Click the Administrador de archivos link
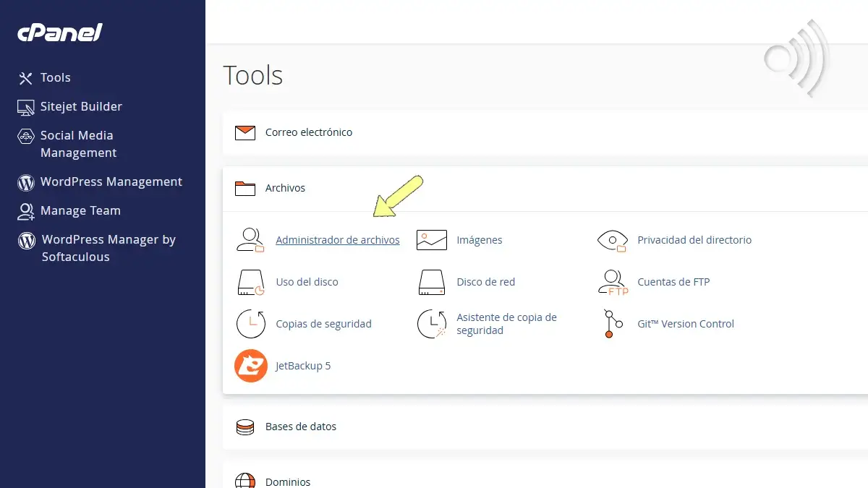The image size is (868, 488). tap(338, 239)
